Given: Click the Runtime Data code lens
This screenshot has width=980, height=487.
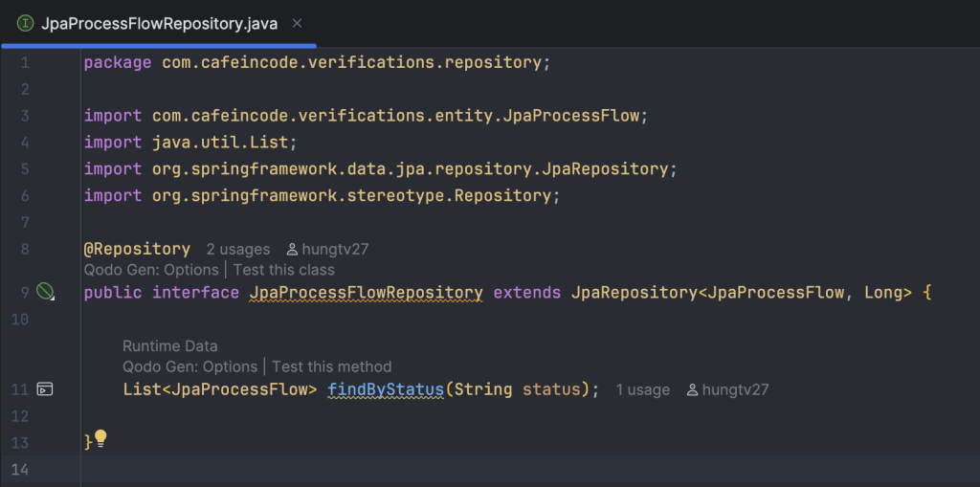Looking at the screenshot, I should click(x=170, y=346).
